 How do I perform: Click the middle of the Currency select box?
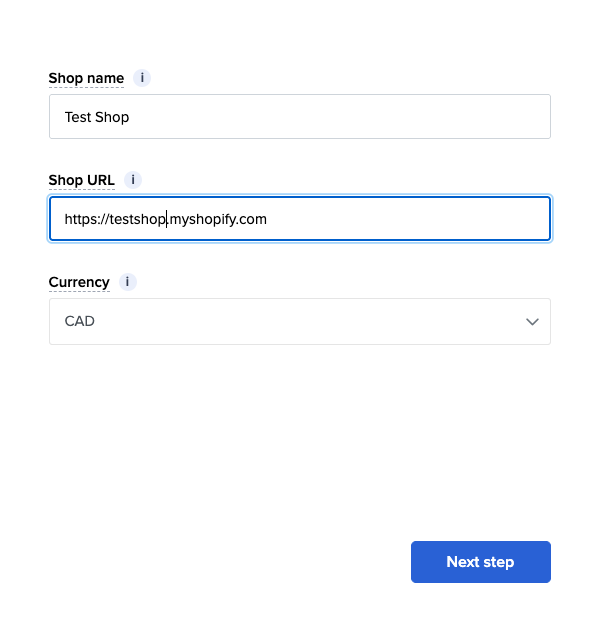[x=300, y=321]
